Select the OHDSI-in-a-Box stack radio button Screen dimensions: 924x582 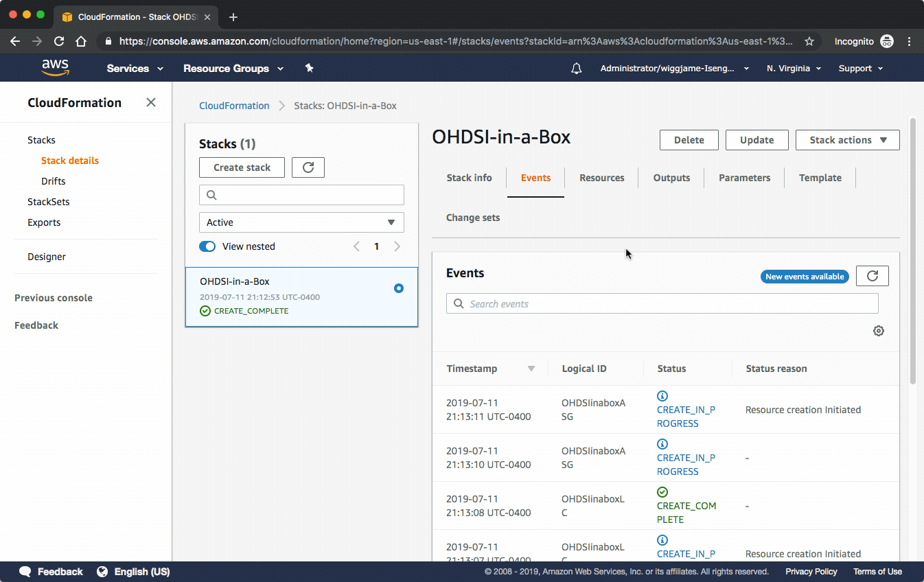(399, 288)
